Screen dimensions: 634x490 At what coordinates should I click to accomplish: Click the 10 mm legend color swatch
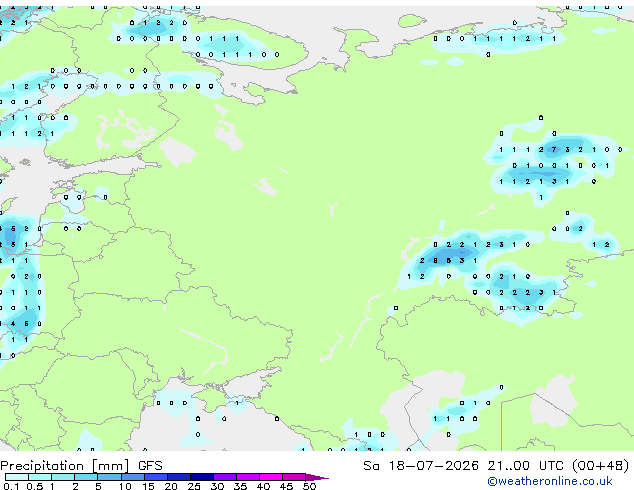132,477
